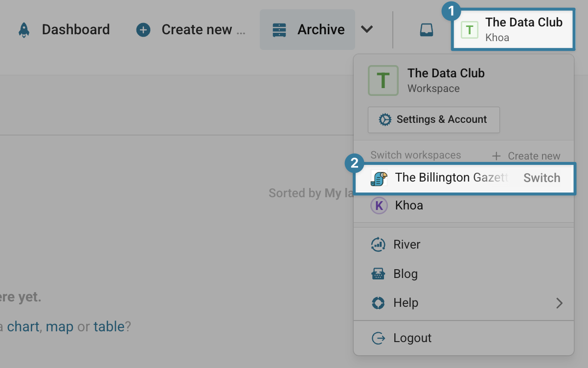Click the Blog typewriter icon
Screen dimensions: 588x368
(379, 274)
